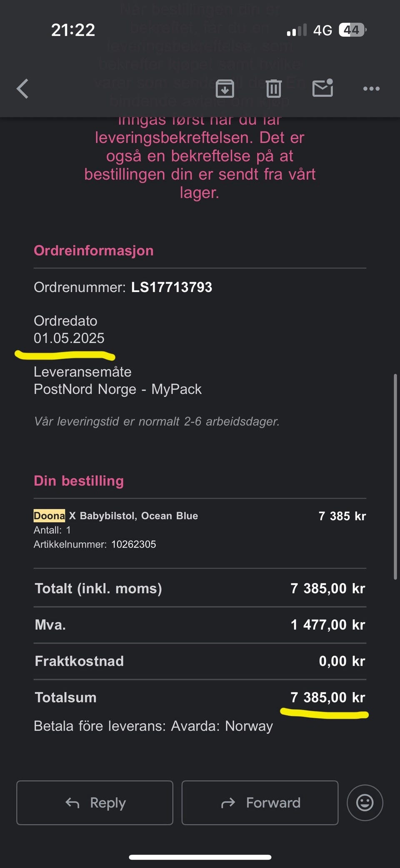Tap the PostNord Norge - MyPack delivery text
This screenshot has width=400, height=868.
click(x=117, y=389)
